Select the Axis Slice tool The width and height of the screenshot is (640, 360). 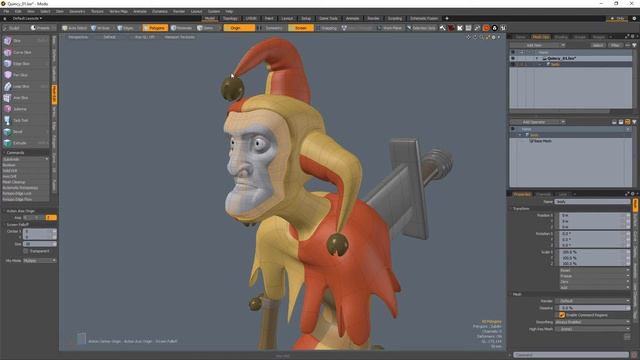pyautogui.click(x=25, y=98)
